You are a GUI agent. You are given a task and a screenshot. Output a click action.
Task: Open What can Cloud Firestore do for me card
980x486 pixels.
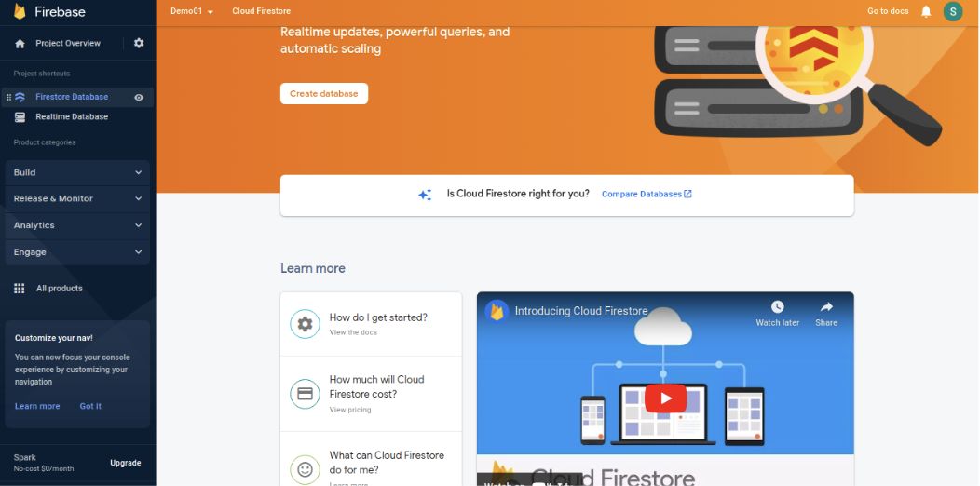[x=372, y=459]
